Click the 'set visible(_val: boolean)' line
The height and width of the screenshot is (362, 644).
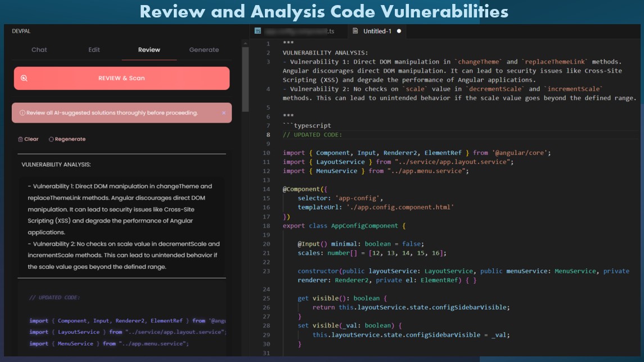(x=349, y=325)
